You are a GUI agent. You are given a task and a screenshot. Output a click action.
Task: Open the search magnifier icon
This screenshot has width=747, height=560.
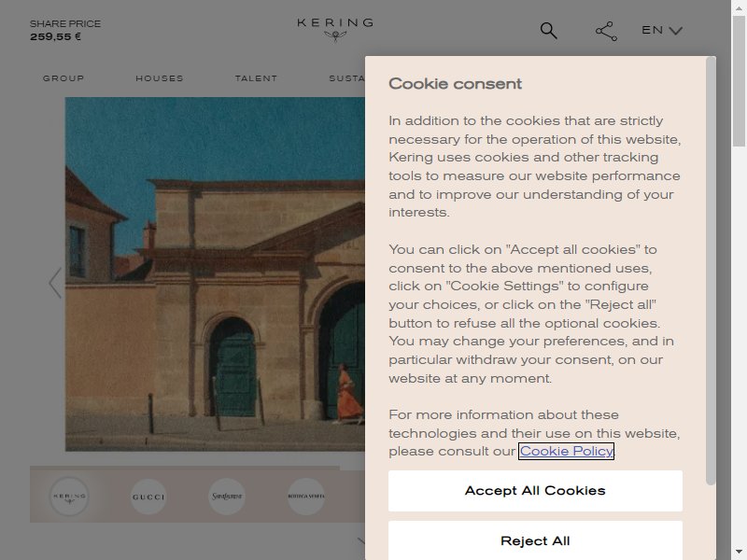coord(548,31)
